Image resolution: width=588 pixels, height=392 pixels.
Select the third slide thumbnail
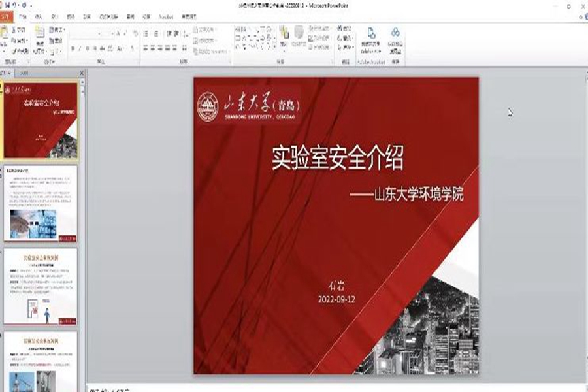tap(41, 286)
